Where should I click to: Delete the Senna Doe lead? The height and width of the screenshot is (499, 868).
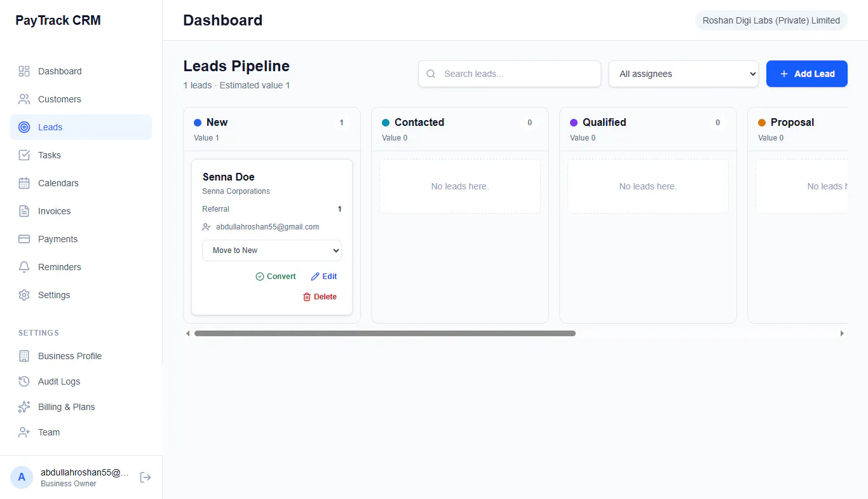click(320, 297)
